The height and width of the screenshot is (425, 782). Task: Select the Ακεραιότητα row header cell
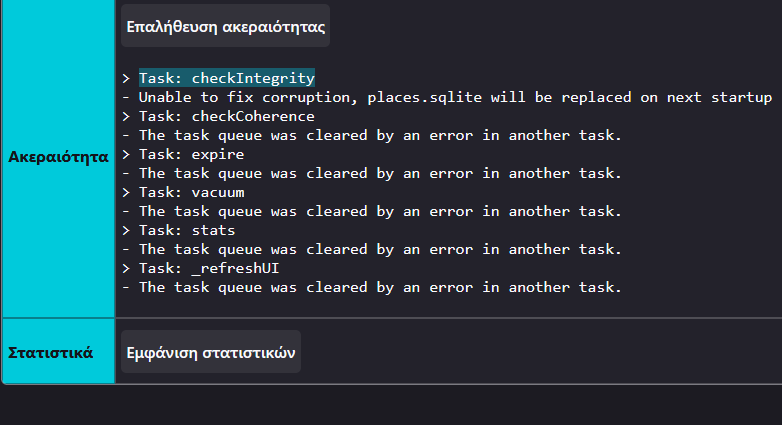[58, 157]
